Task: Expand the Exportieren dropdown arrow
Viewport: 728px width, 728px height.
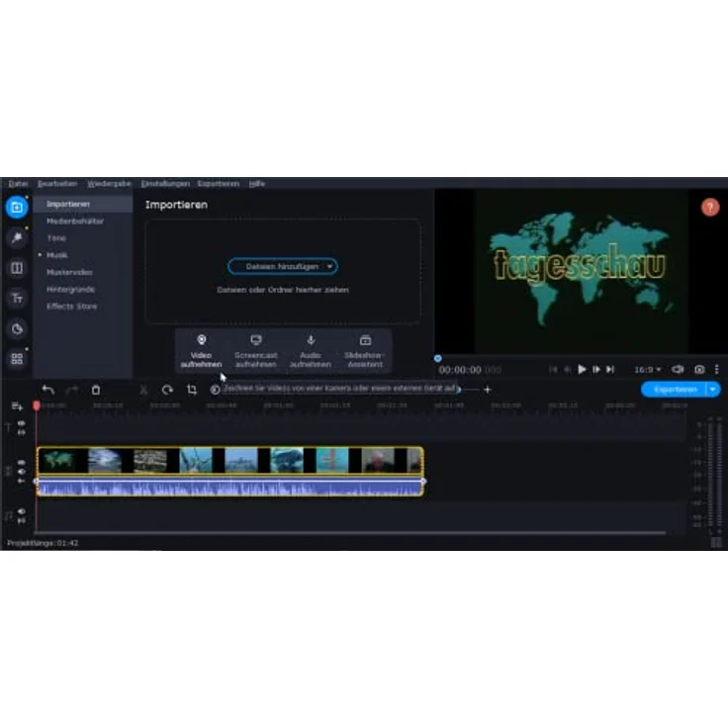Action: tap(713, 390)
